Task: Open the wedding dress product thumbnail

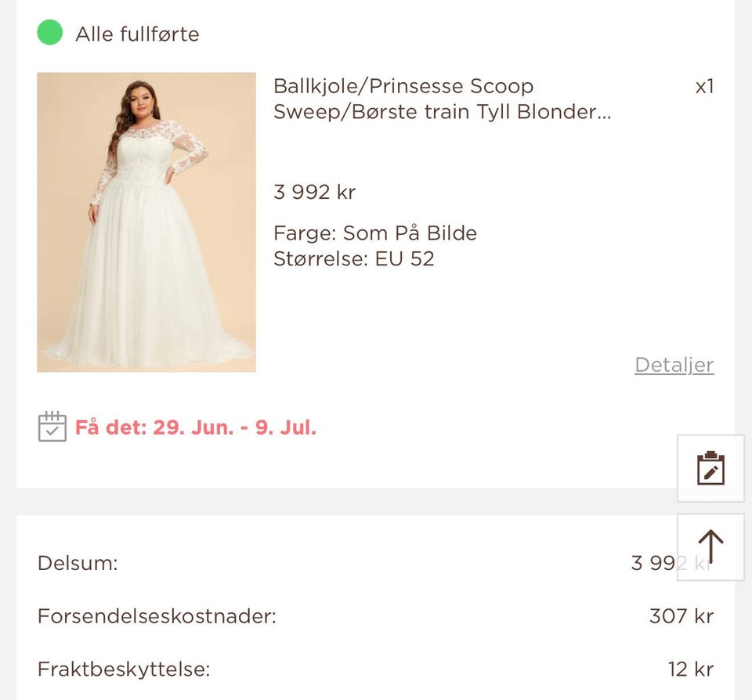Action: click(146, 222)
